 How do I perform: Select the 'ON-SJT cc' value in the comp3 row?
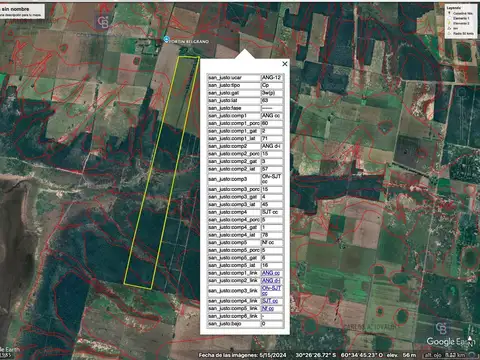tap(272, 179)
